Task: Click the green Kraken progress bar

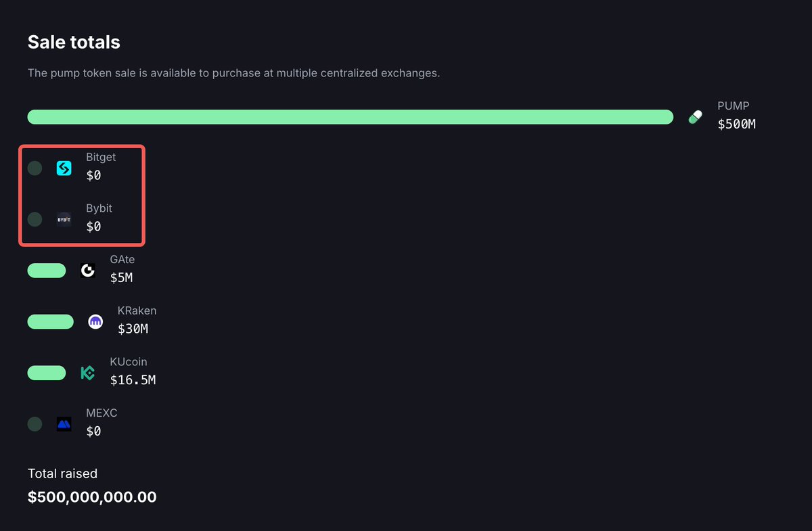Action: [51, 322]
